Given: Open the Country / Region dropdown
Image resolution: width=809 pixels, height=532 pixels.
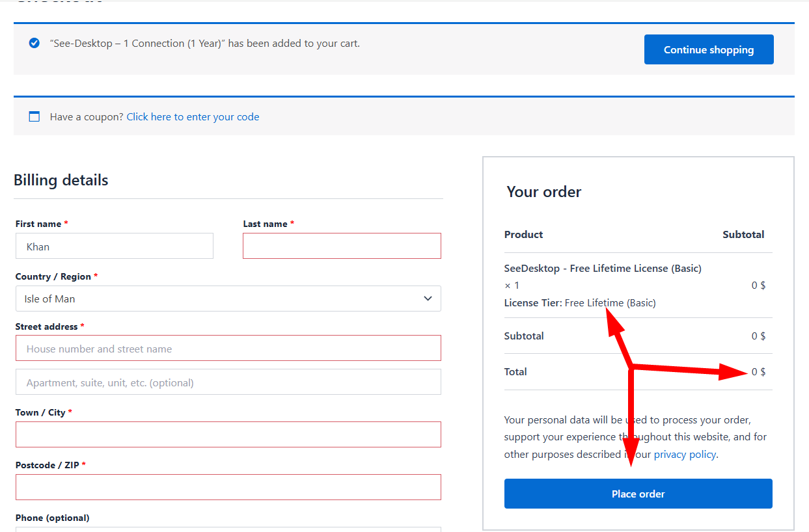Looking at the screenshot, I should (228, 299).
